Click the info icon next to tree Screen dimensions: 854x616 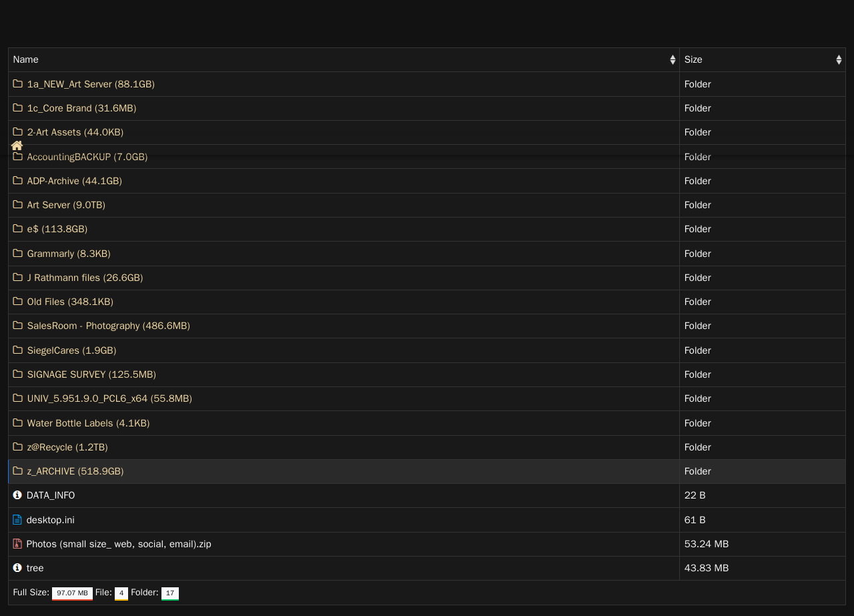coord(17,568)
